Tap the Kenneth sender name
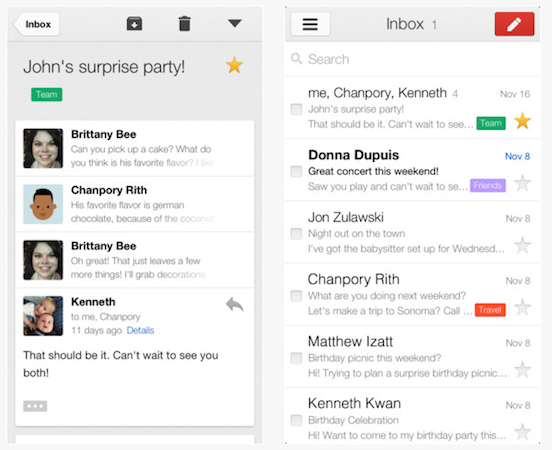Viewport: 552px width, 450px height. click(x=93, y=302)
